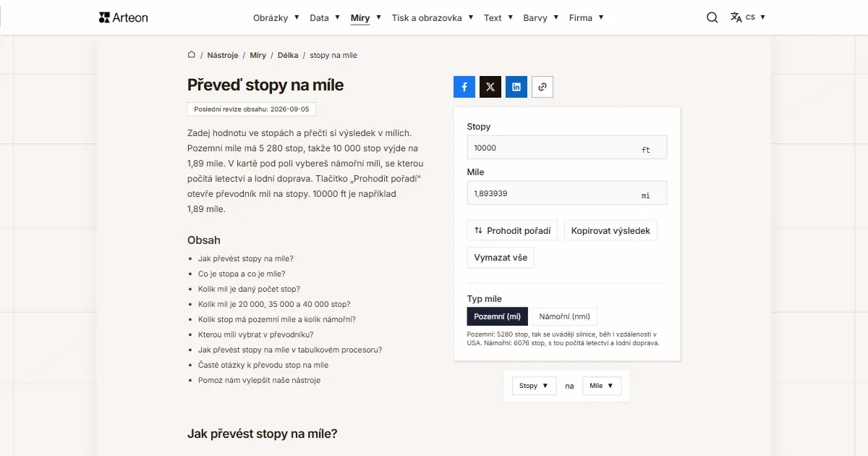Copy page link icon
This screenshot has width=868, height=456.
pos(542,87)
